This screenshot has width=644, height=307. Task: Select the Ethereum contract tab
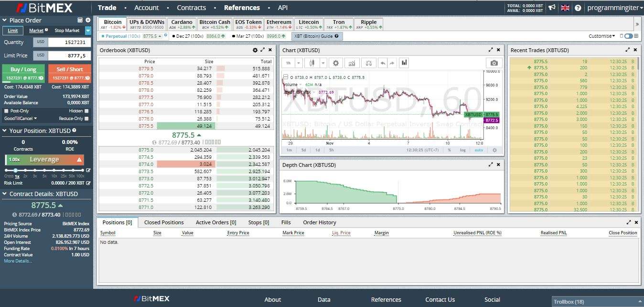pyautogui.click(x=279, y=24)
